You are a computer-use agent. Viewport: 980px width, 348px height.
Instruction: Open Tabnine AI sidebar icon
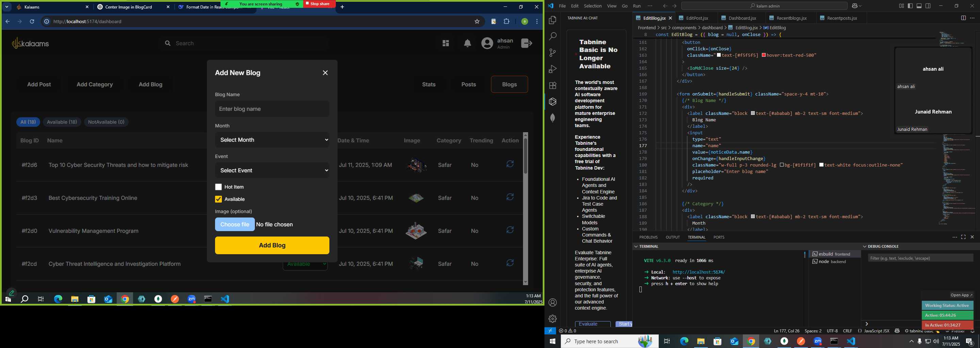click(552, 102)
